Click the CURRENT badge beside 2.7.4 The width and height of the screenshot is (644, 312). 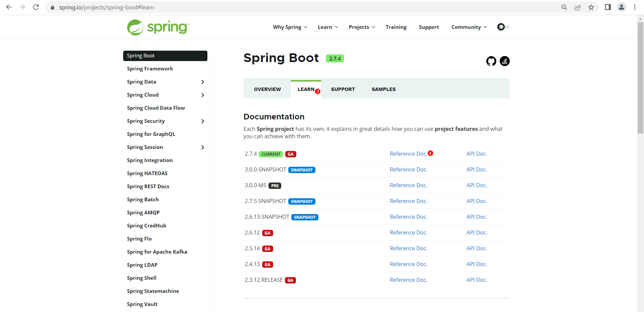pyautogui.click(x=271, y=154)
